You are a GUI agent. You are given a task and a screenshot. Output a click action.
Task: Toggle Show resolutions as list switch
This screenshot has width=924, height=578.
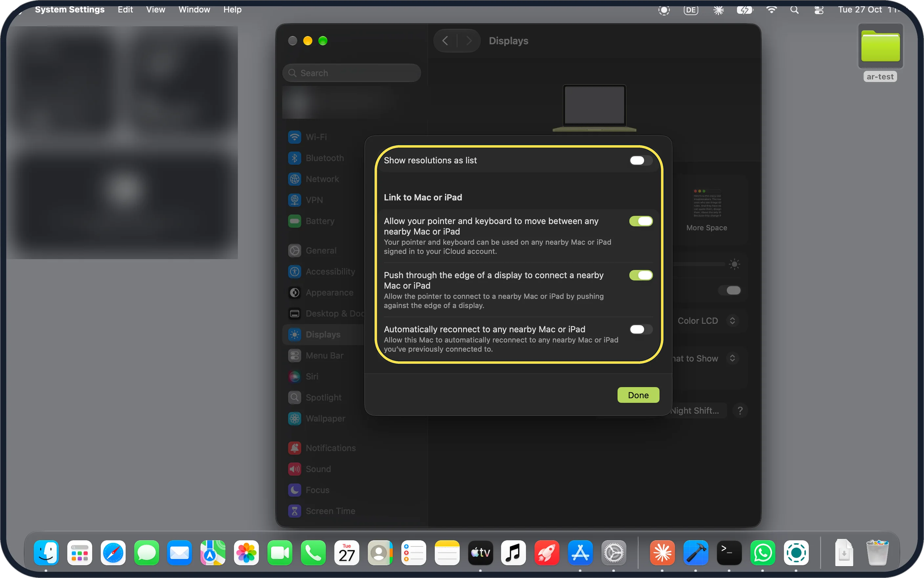click(x=641, y=160)
